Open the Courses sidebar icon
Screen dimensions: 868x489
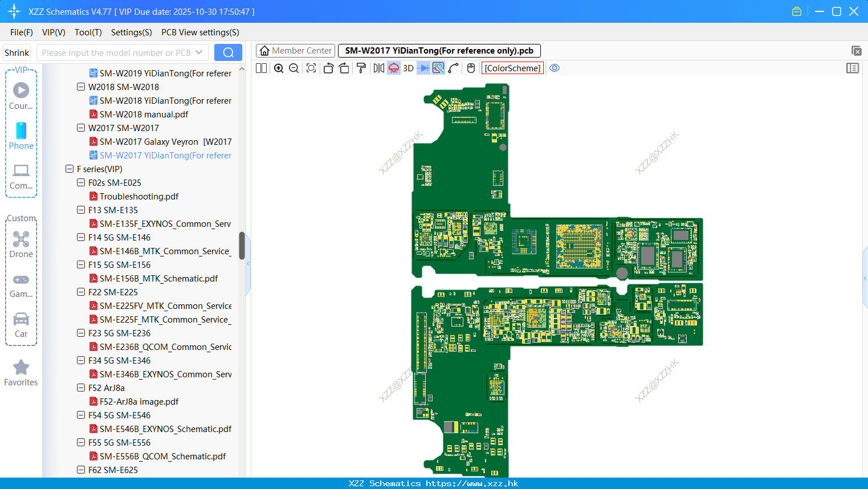tap(21, 96)
